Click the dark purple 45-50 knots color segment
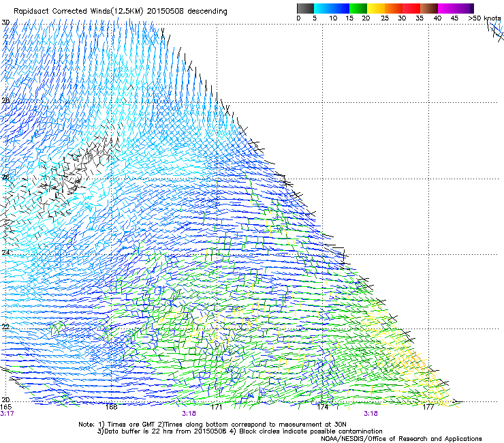This screenshot has width=504, height=443. click(x=464, y=8)
